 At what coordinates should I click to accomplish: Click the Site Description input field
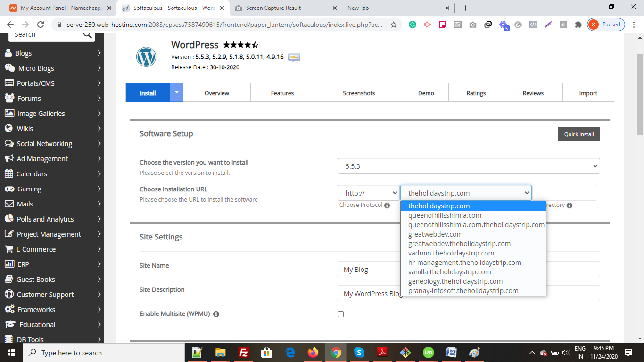pos(469,293)
